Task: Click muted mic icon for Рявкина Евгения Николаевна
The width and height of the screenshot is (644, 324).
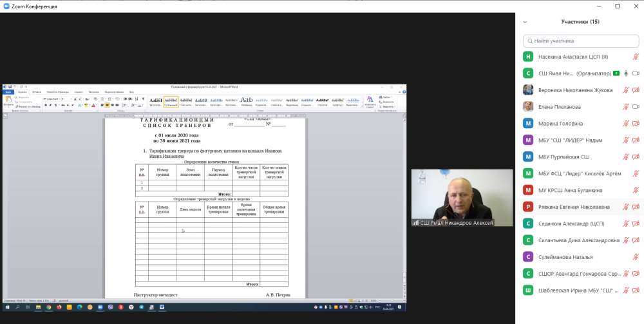Action: click(x=626, y=207)
